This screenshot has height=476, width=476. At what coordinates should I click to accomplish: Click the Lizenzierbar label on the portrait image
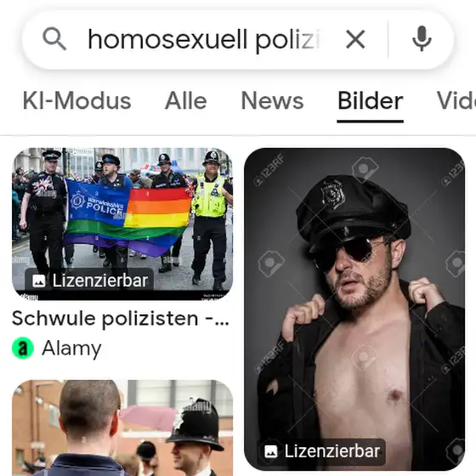tap(332, 451)
